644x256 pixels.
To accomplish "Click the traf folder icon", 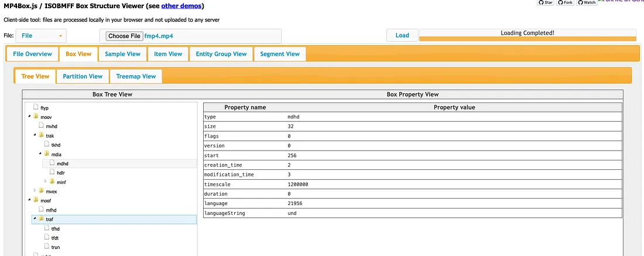I will (41, 219).
